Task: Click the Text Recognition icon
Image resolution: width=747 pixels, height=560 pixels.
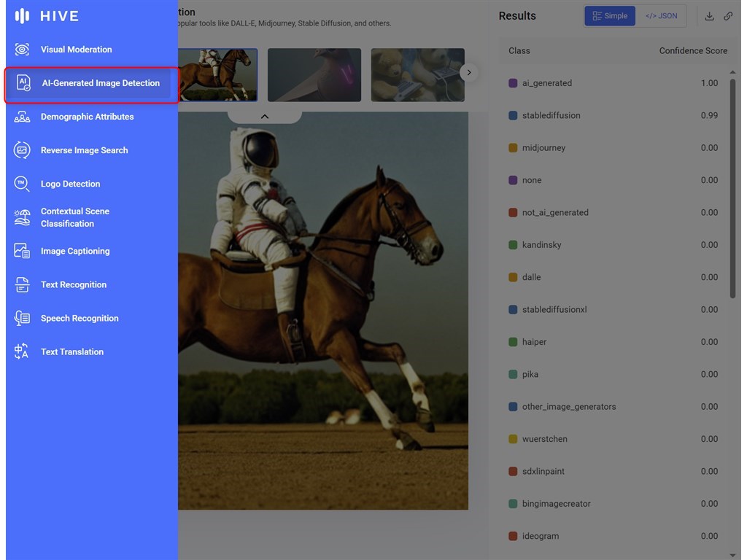Action: (x=22, y=285)
